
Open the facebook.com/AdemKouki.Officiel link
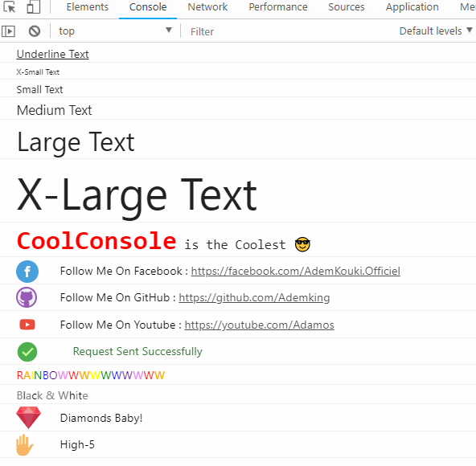pos(296,271)
